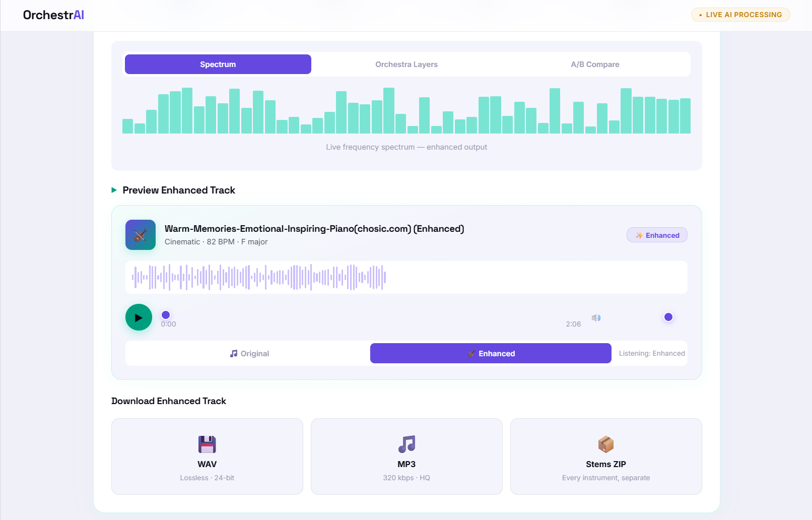812x520 pixels.
Task: Click the Enhanced sparkle badge
Action: (x=657, y=235)
